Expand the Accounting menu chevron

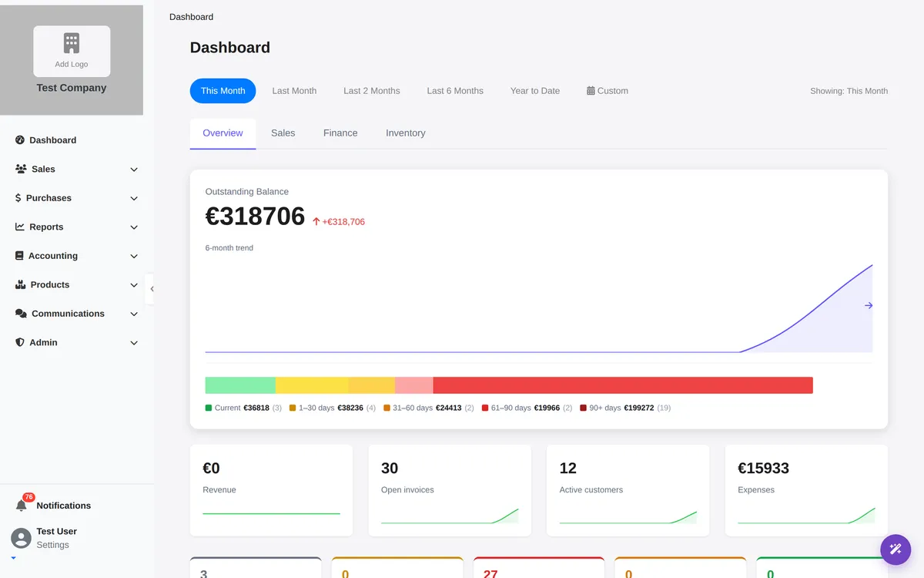pos(134,256)
